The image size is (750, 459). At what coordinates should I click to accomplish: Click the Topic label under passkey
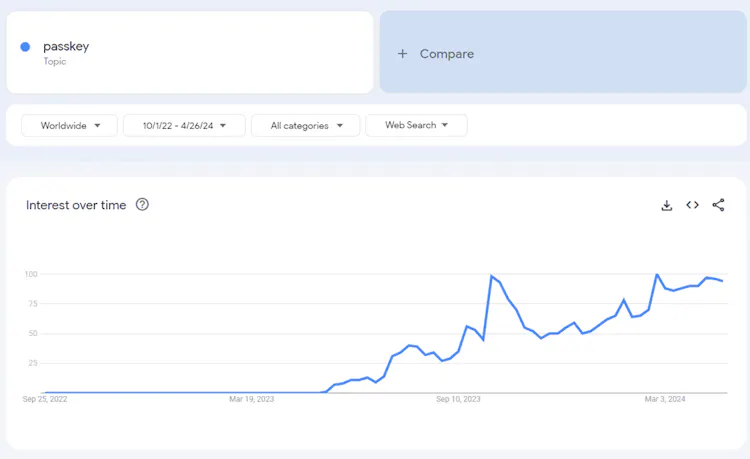pyautogui.click(x=54, y=61)
